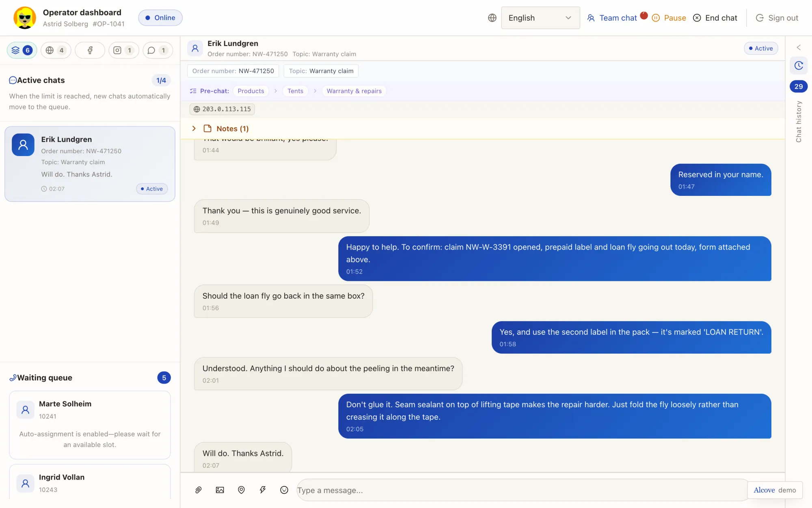This screenshot has height=508, width=812.
Task: Click the globe language icon
Action: [x=492, y=18]
